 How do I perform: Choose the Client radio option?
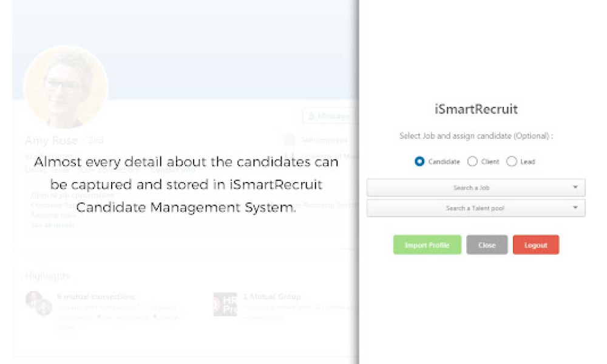472,161
